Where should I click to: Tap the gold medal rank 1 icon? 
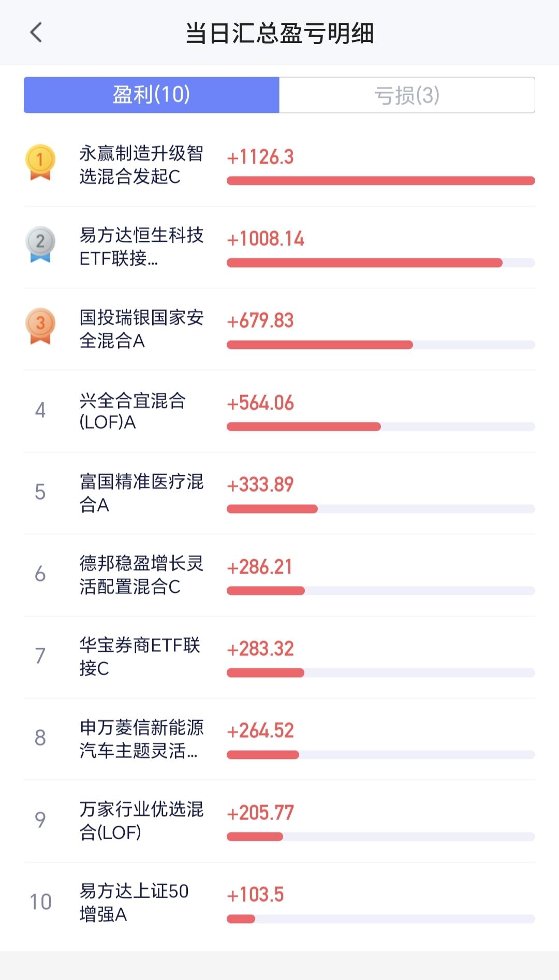click(40, 163)
